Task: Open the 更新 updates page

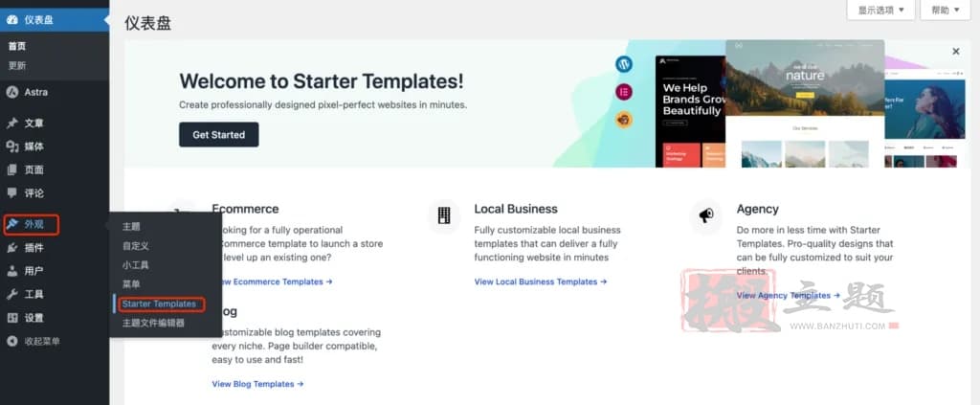Action: click(17, 65)
